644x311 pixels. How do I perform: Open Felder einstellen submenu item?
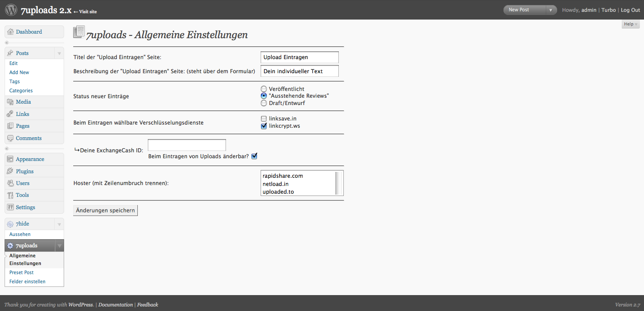click(x=27, y=281)
